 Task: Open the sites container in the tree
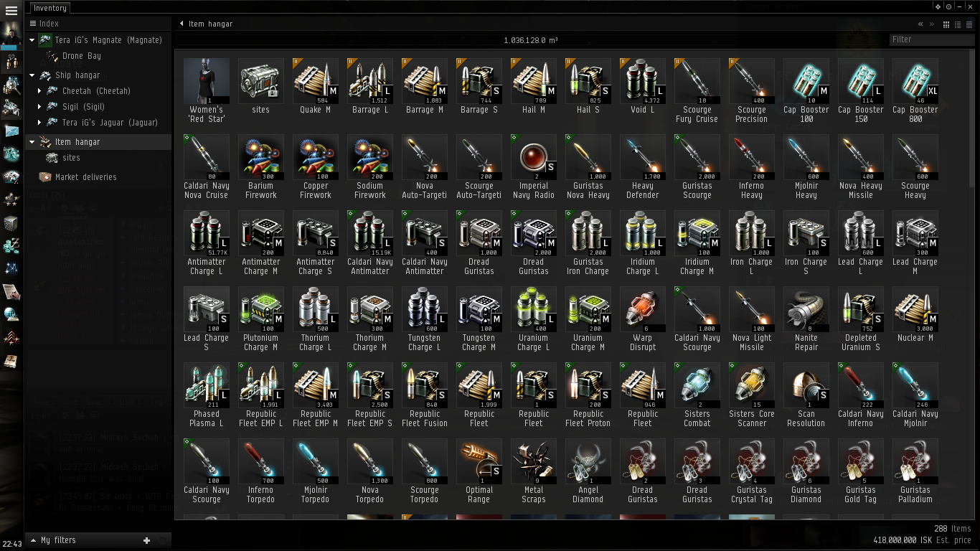point(71,158)
